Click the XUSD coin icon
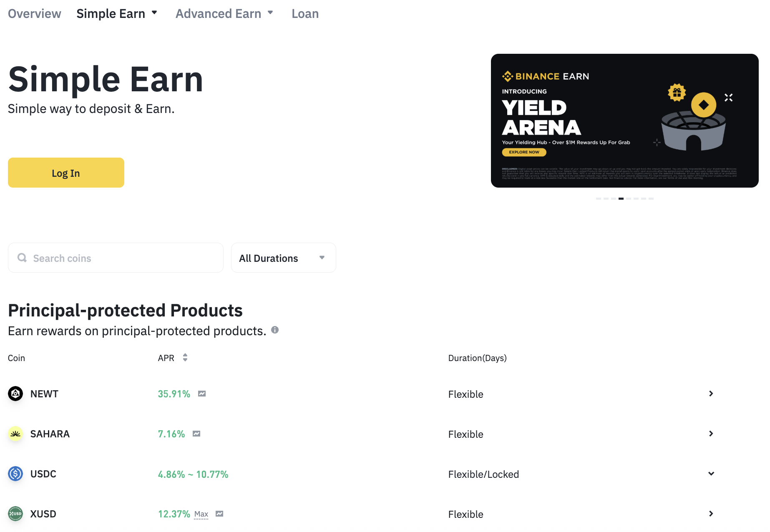 point(15,514)
